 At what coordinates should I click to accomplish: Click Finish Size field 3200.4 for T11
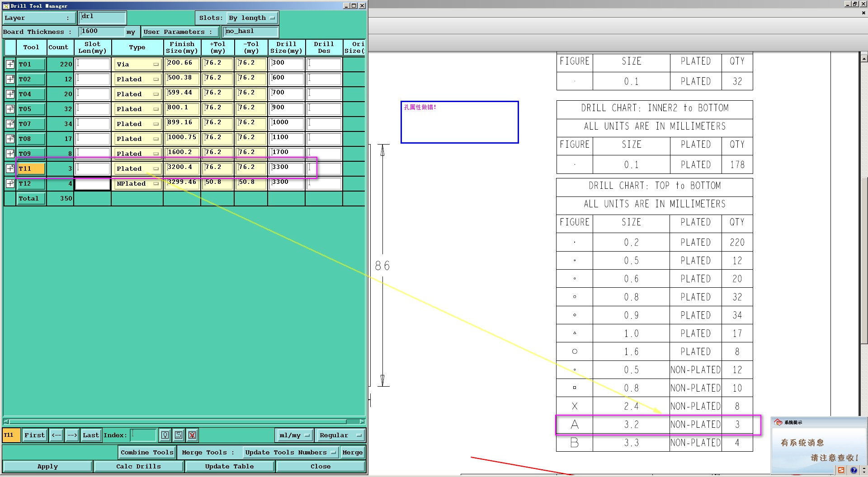point(182,168)
